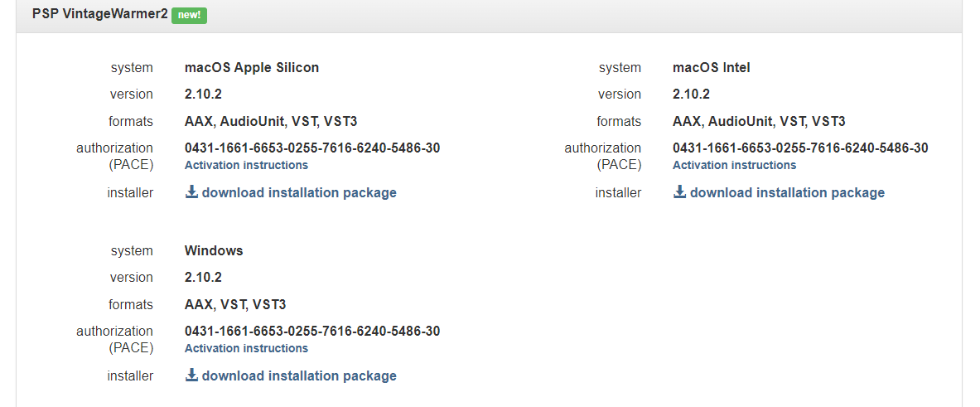The height and width of the screenshot is (407, 980).
Task: Click version 2.10.2 in Windows section
Action: pos(203,277)
